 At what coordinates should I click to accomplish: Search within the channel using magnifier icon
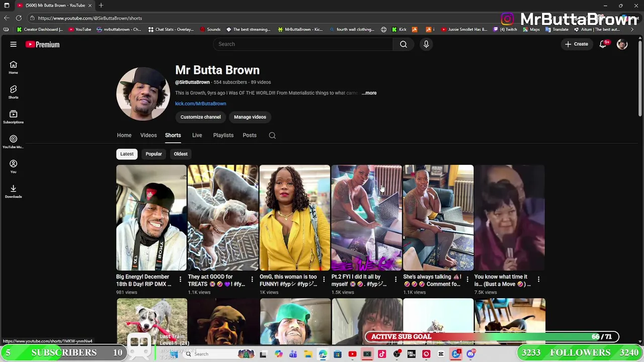pyautogui.click(x=272, y=135)
